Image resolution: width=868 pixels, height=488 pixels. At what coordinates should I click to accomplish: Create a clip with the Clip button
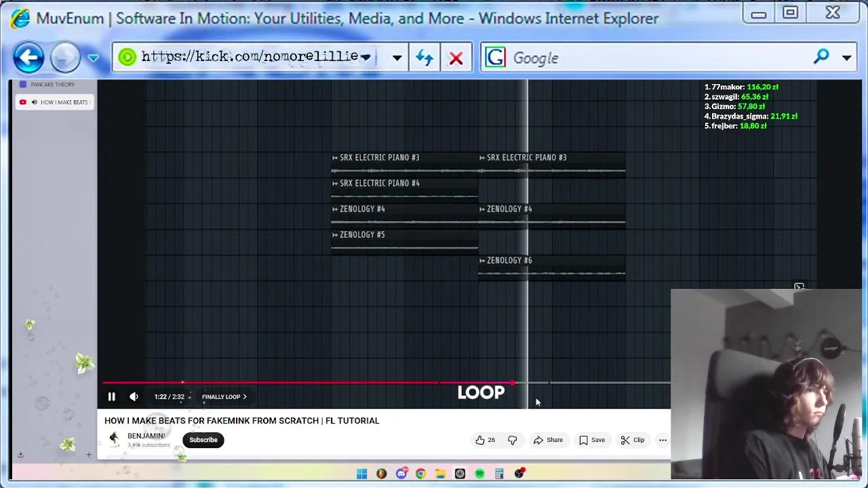(632, 440)
